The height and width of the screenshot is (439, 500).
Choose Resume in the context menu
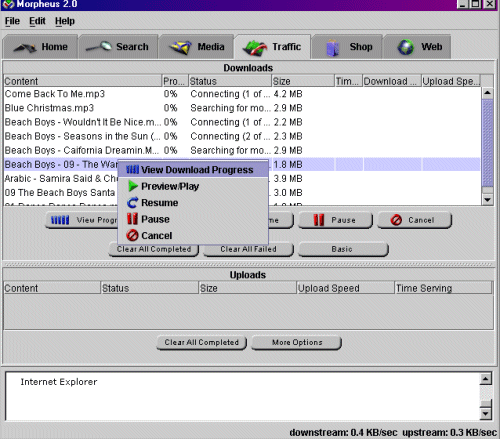[193, 203]
